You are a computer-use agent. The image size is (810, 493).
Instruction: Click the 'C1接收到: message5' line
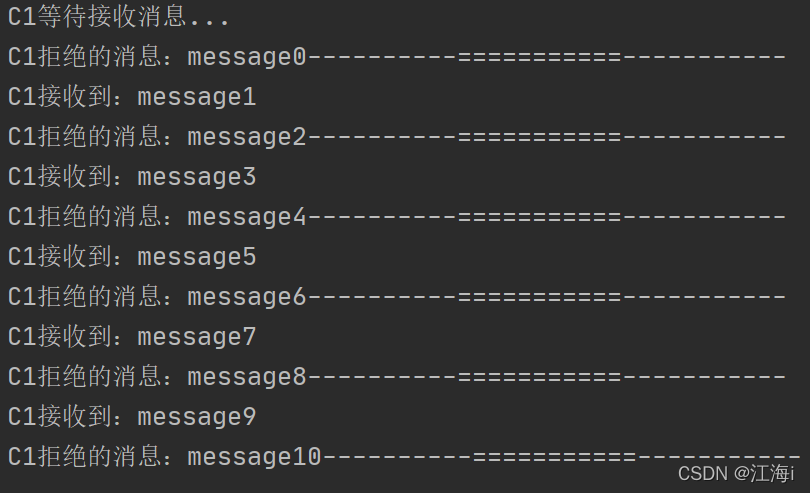[132, 257]
